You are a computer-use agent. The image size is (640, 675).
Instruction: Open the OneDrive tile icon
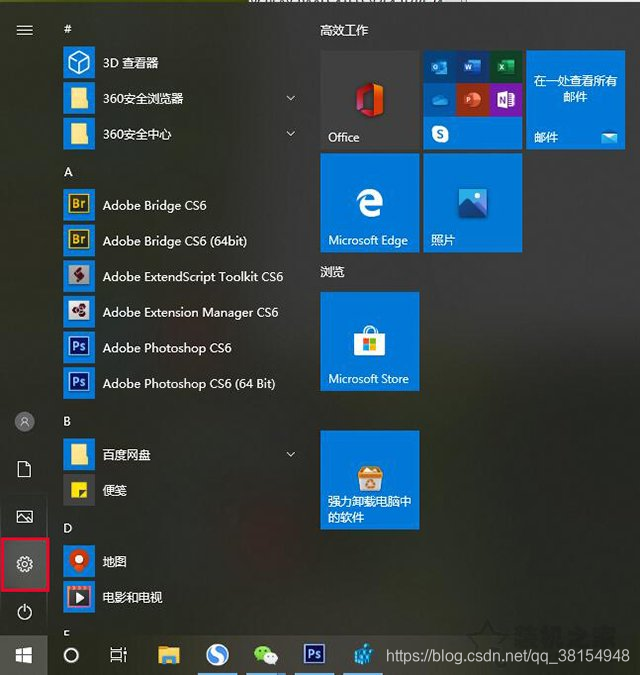(439, 100)
